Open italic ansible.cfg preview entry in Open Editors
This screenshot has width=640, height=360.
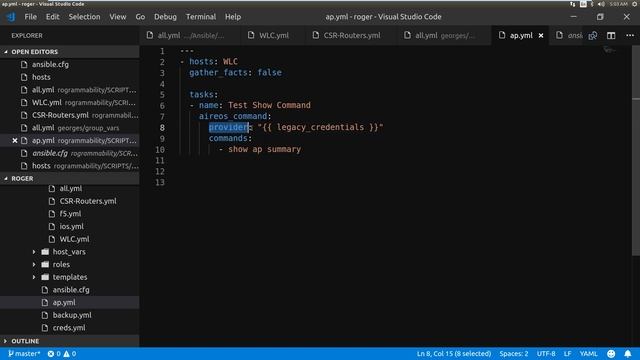click(x=69, y=153)
